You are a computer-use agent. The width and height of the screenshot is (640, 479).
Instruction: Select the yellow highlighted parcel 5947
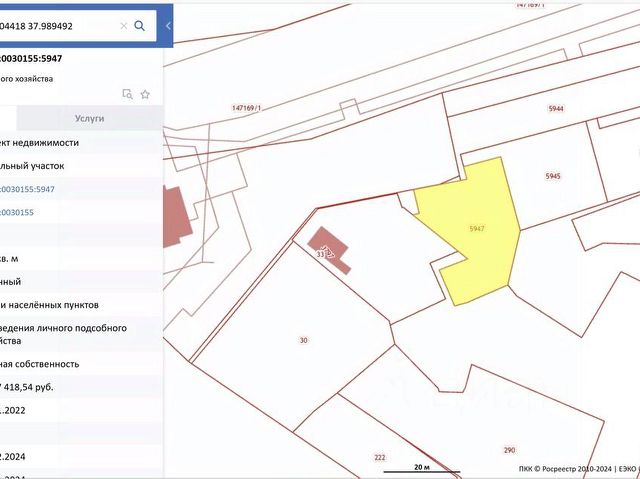(478, 228)
